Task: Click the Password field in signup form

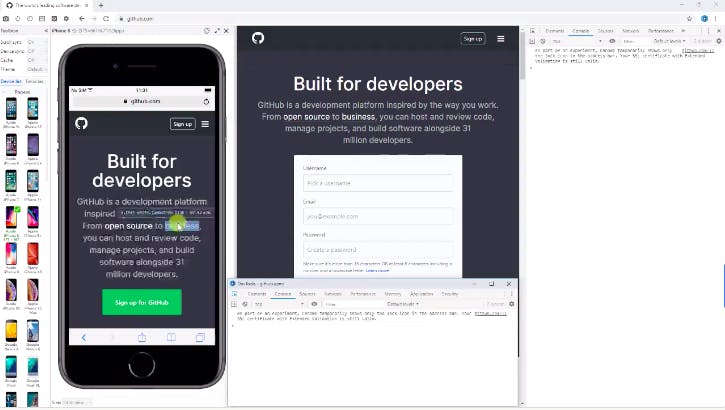Action: point(378,250)
